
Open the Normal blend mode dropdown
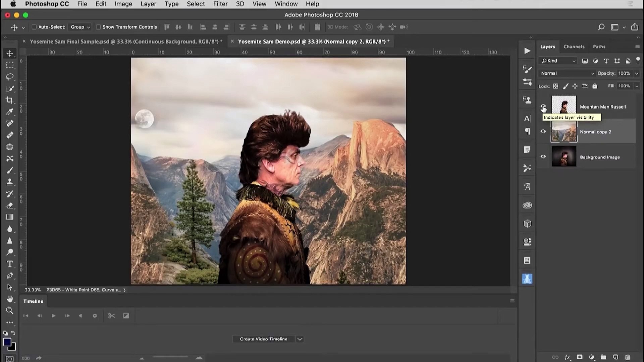567,73
